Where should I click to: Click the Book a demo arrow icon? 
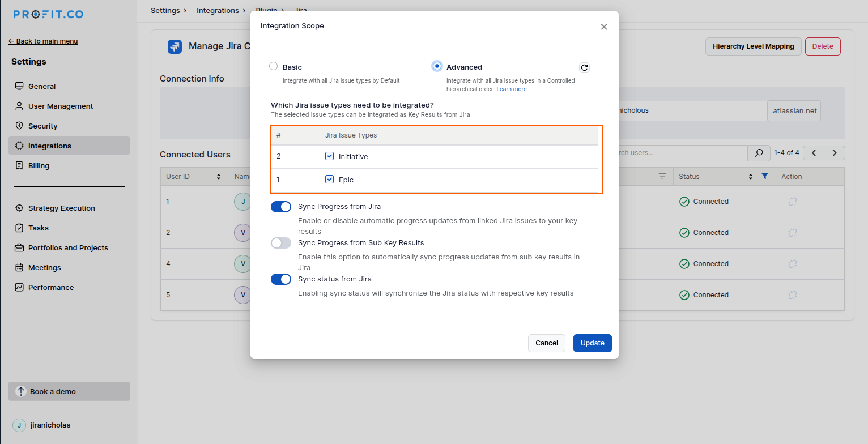coord(21,391)
